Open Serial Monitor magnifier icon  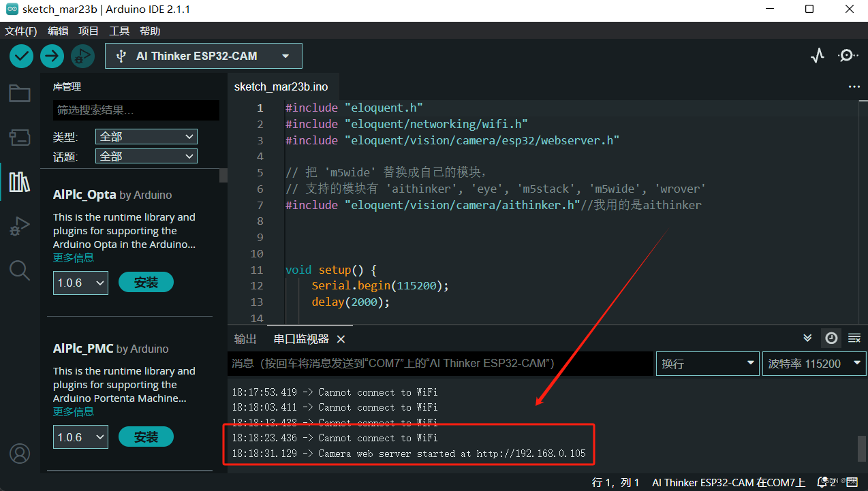[848, 56]
